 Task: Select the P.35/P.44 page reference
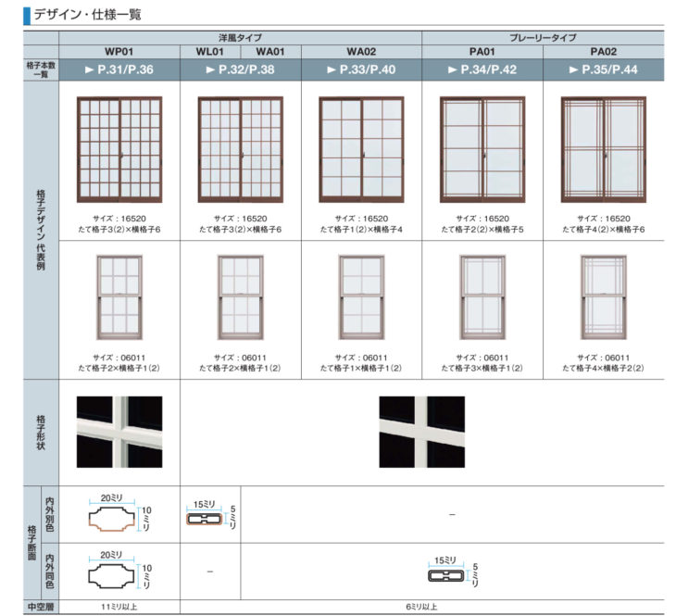[x=603, y=69]
